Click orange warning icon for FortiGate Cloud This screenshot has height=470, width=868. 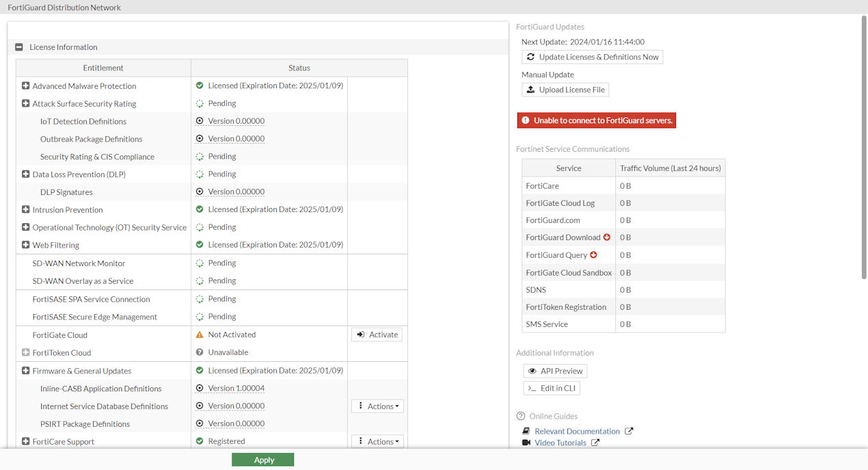pyautogui.click(x=200, y=335)
